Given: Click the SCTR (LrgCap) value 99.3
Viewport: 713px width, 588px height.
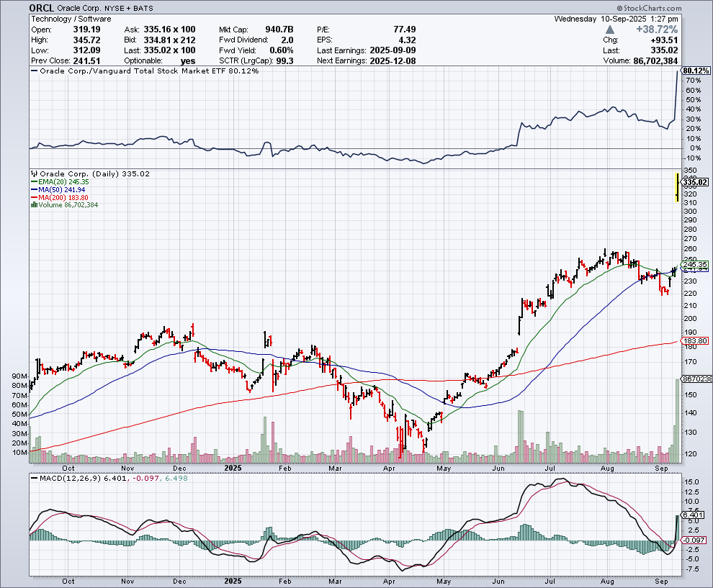Looking at the screenshot, I should 284,61.
